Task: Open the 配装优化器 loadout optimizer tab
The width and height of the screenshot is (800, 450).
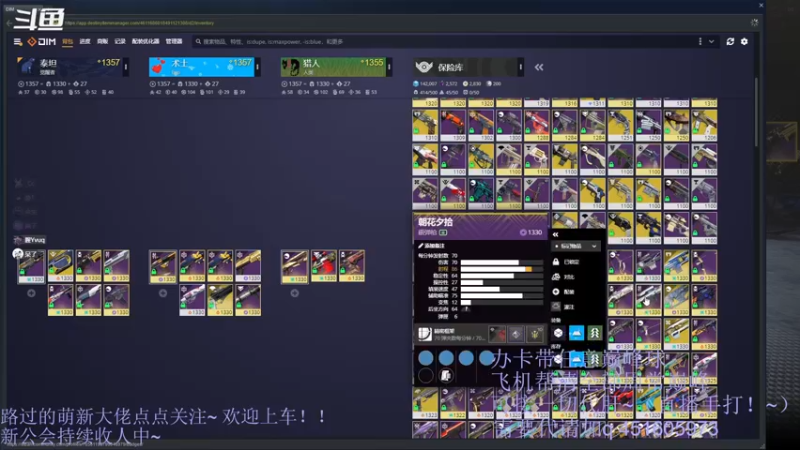Action: 145,41
